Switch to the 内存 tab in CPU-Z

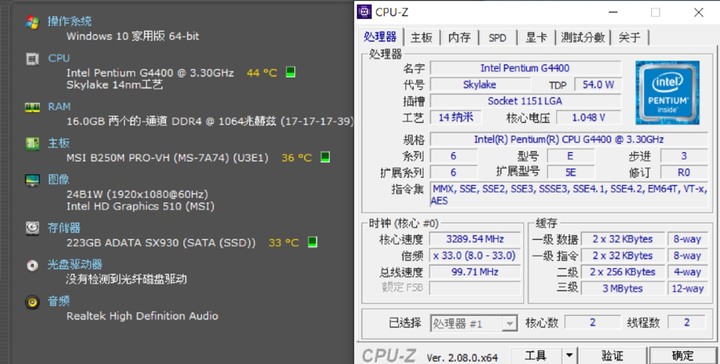(459, 37)
